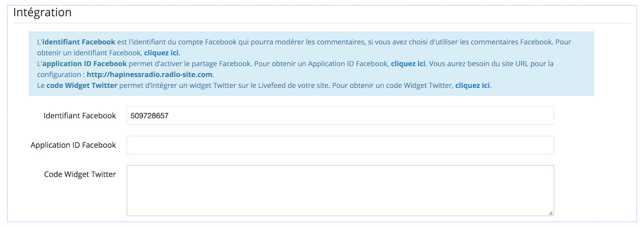Image resolution: width=644 pixels, height=227 pixels.
Task: Open "cliquez ici" link for Application ID Facebook
Action: (x=408, y=64)
